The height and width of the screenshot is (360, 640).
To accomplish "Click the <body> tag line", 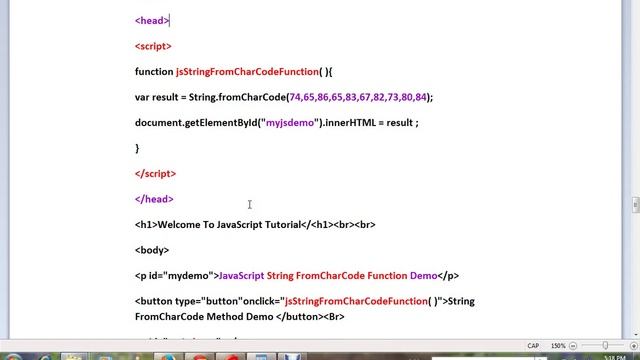I will [x=152, y=250].
